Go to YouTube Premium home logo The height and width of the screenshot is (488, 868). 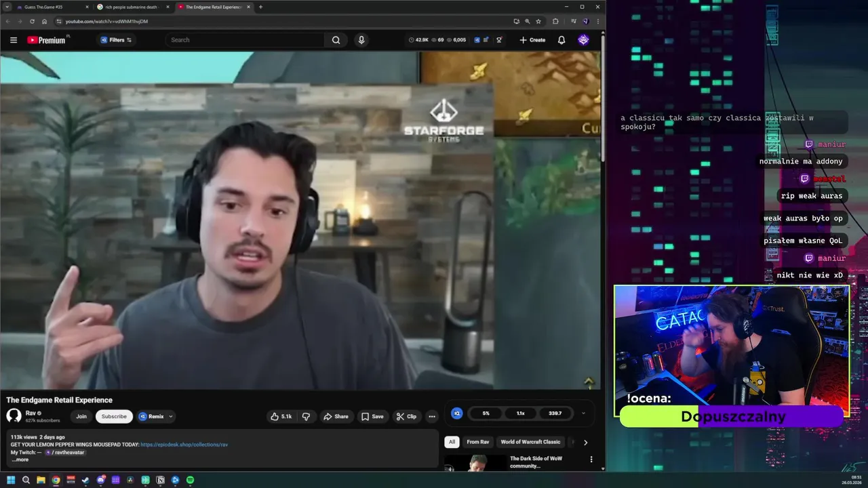(x=47, y=40)
